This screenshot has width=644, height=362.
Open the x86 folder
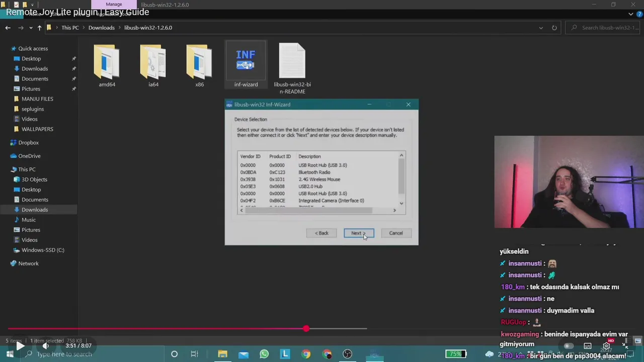tap(199, 66)
